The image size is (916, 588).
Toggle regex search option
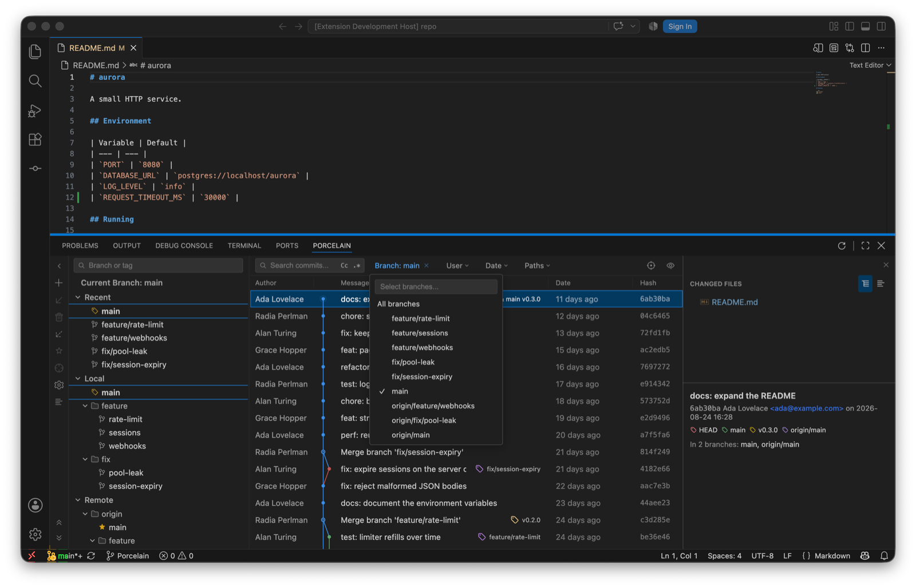[x=357, y=266]
